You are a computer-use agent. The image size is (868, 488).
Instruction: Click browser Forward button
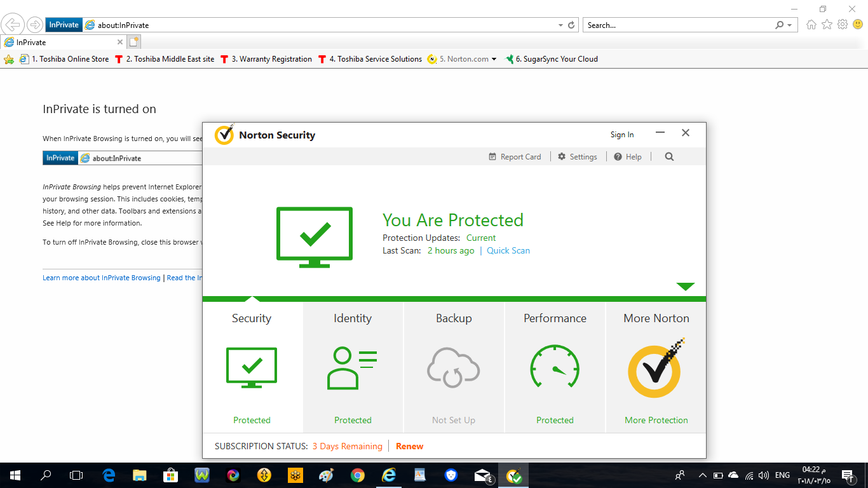34,25
